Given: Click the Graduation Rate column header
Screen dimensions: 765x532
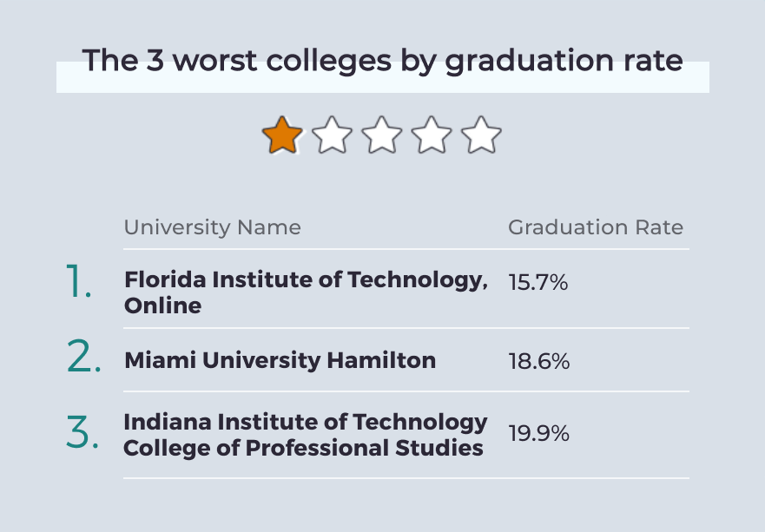Looking at the screenshot, I should point(596,227).
